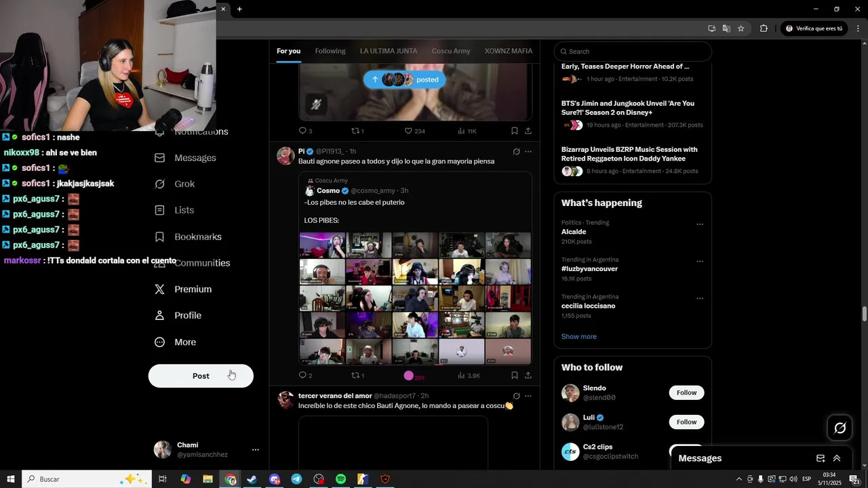The height and width of the screenshot is (488, 868).
Task: Open Bizarrap Daddy Yankee news item
Action: point(632,161)
